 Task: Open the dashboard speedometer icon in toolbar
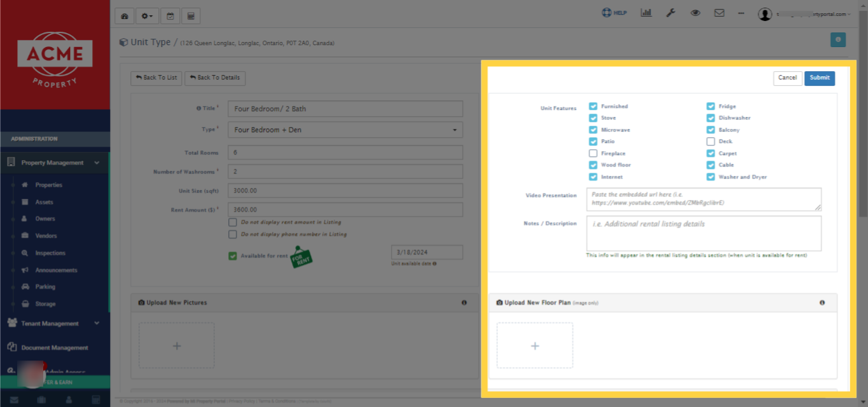pos(124,16)
